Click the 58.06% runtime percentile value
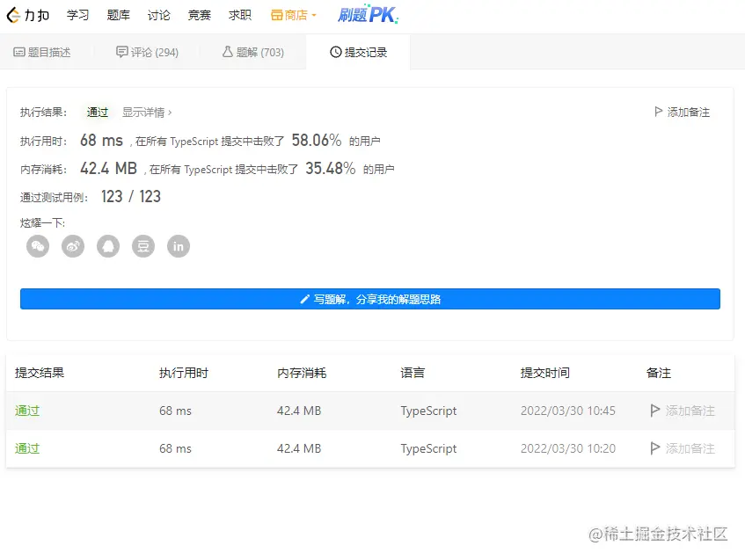745x560 pixels. [x=317, y=140]
